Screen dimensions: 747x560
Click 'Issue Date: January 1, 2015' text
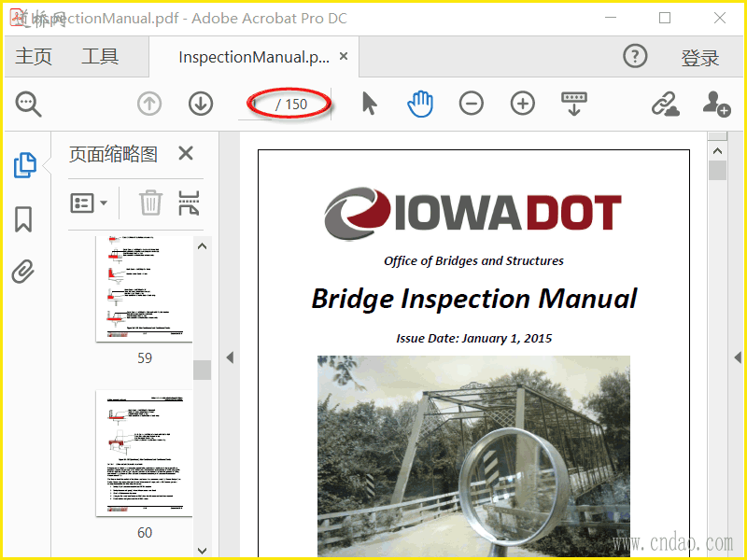[x=474, y=339]
